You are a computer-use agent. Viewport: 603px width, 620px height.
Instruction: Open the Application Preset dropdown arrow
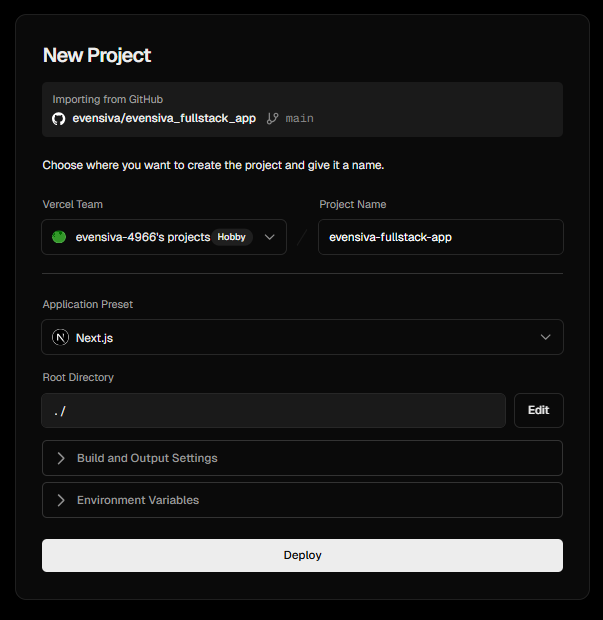point(545,337)
